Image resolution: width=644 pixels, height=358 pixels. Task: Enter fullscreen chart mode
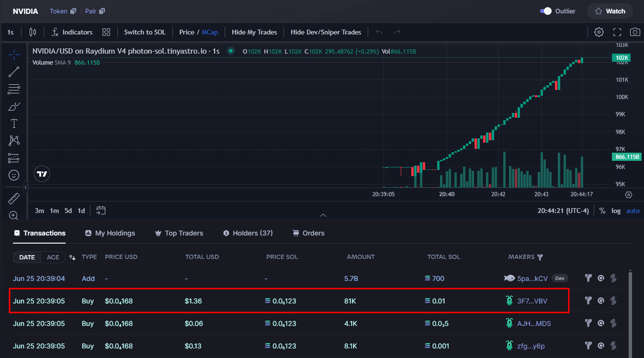click(x=617, y=32)
